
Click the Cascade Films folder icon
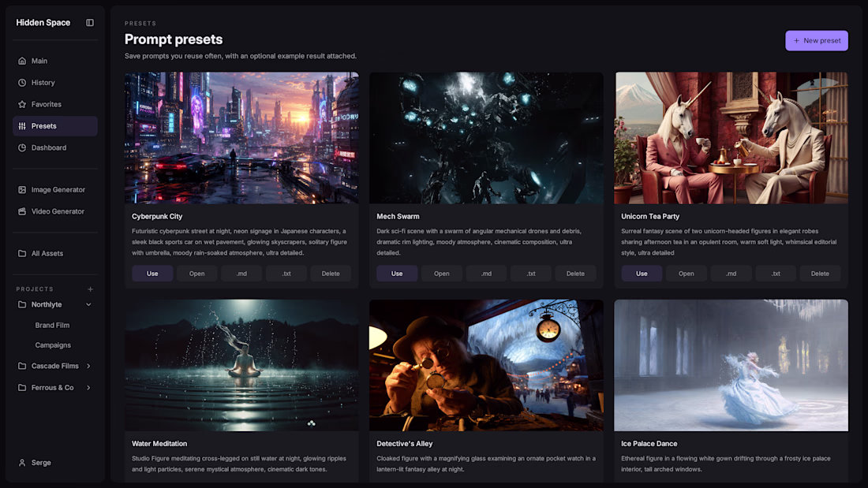pyautogui.click(x=22, y=366)
